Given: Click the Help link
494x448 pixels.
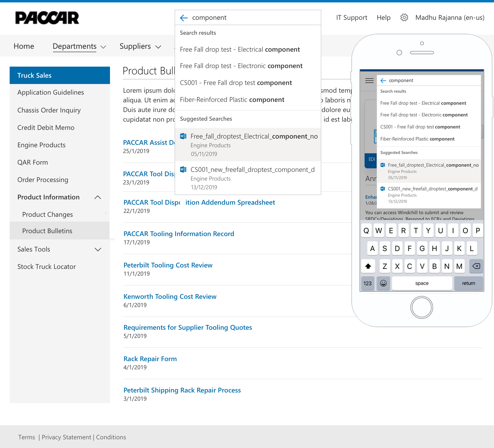Looking at the screenshot, I should tap(384, 18).
